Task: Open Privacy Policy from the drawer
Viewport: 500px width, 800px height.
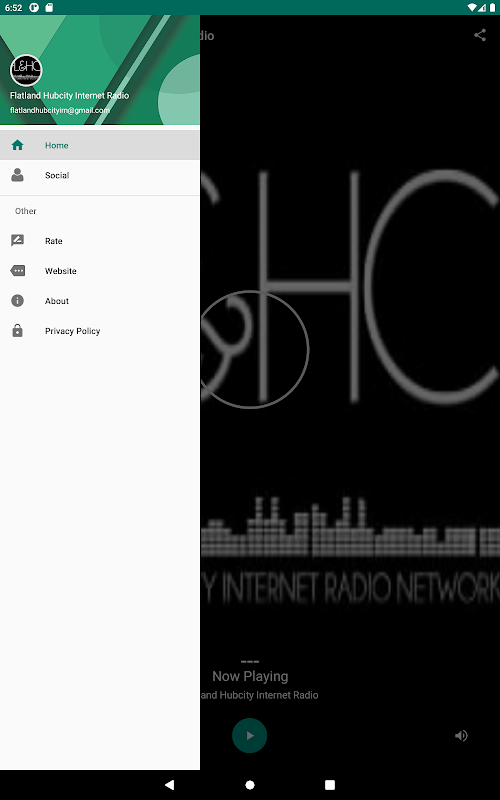Action: click(x=99, y=331)
